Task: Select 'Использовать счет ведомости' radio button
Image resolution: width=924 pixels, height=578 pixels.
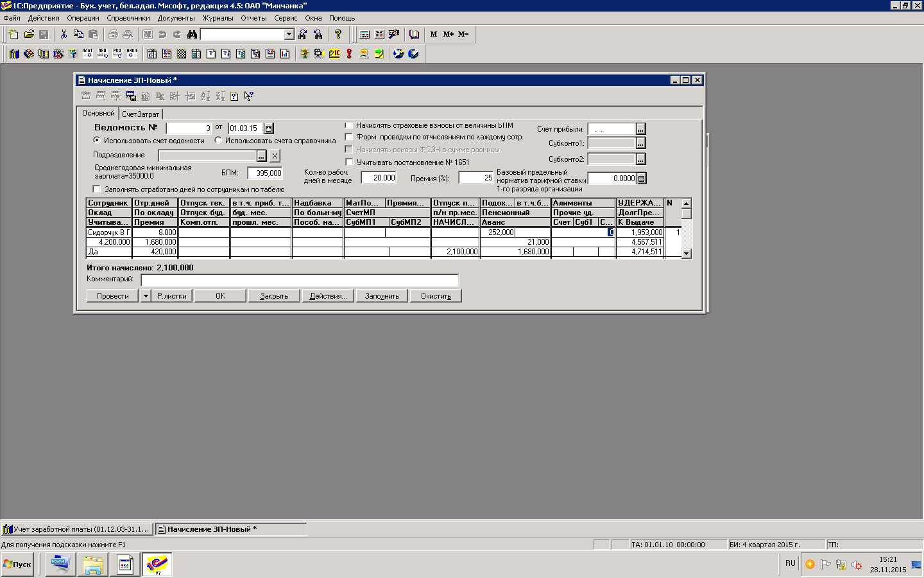Action: click(x=97, y=140)
